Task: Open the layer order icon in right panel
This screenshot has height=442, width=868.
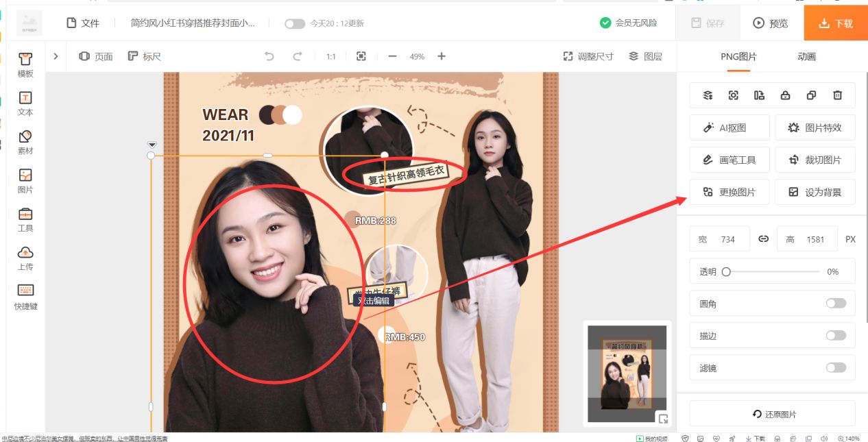Action: click(707, 95)
